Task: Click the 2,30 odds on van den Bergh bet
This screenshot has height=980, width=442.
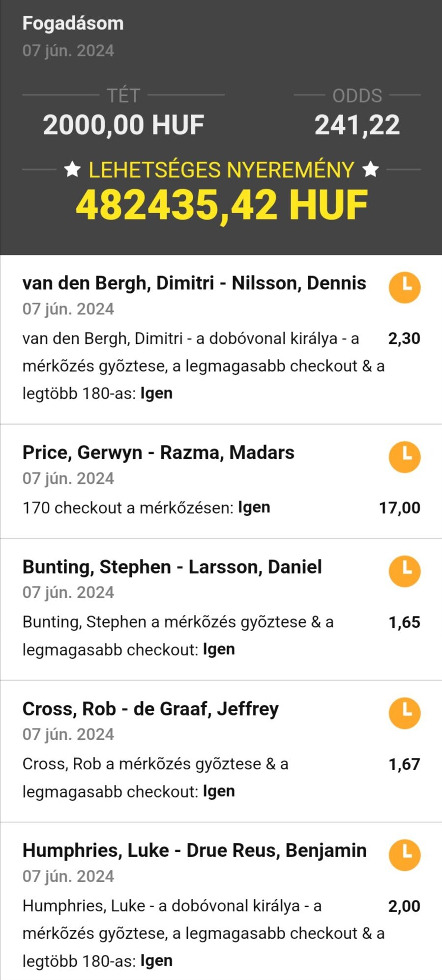Action: [x=404, y=338]
